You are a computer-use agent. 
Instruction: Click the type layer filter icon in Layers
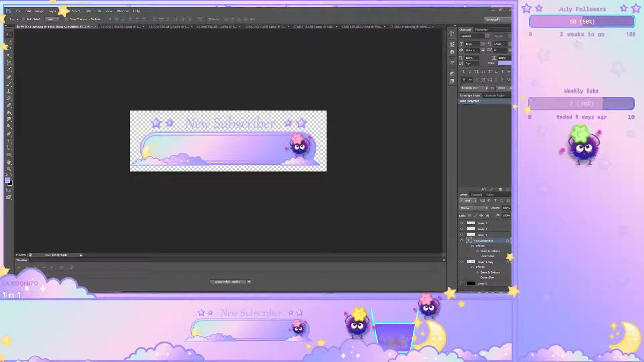495,201
